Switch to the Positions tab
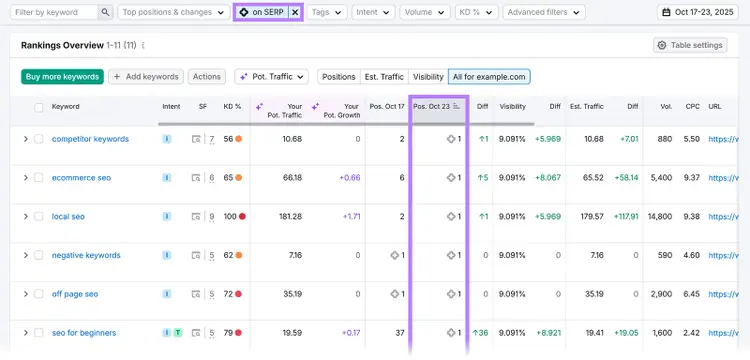This screenshot has width=750, height=360. [339, 76]
